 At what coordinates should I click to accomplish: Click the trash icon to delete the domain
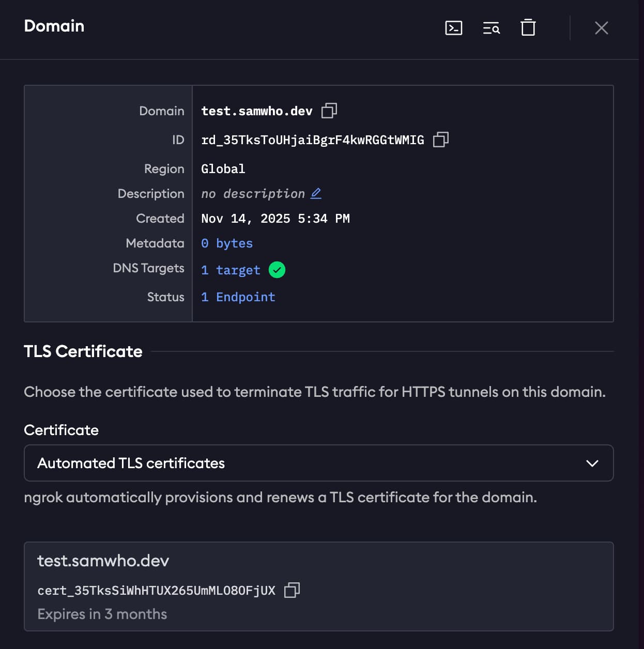pyautogui.click(x=528, y=28)
